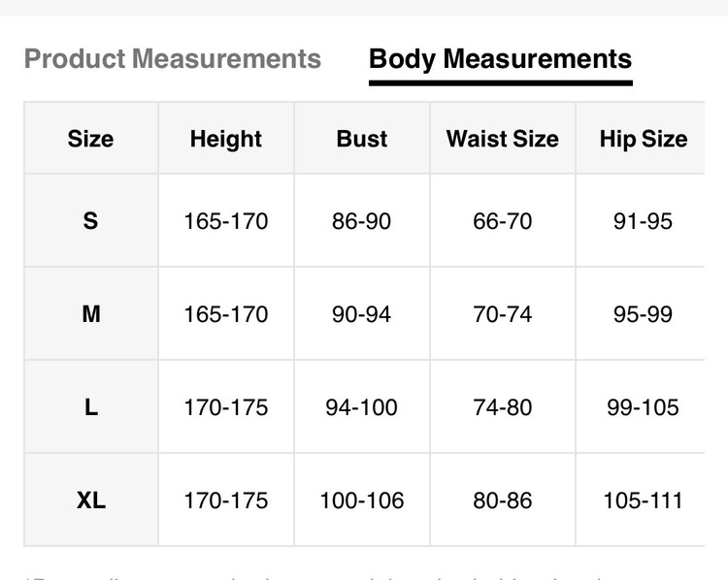
Task: Select the XL size row label
Action: [x=90, y=500]
